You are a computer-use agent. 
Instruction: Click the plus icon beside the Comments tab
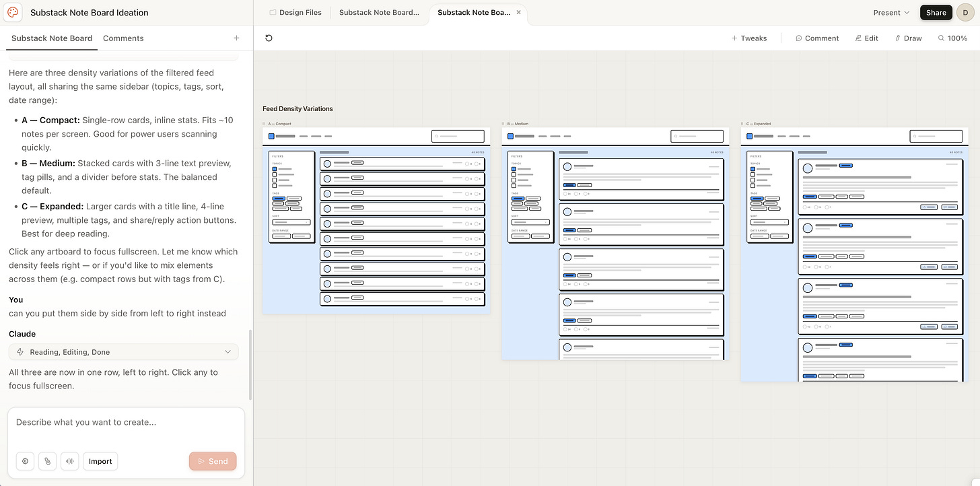coord(236,38)
